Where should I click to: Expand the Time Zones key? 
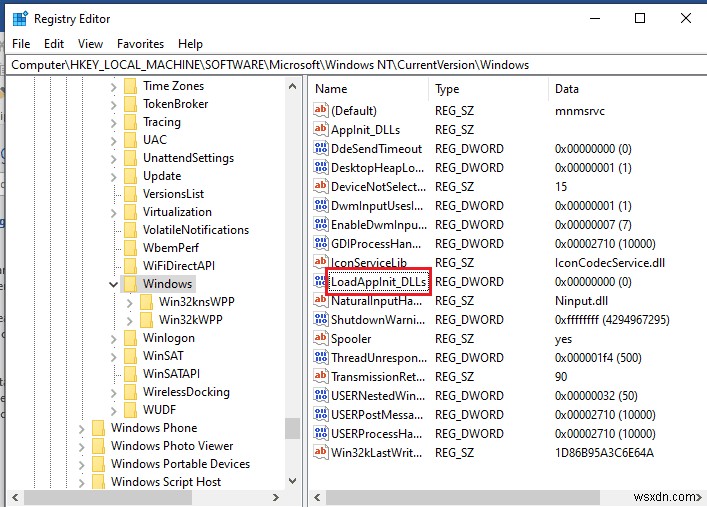[x=113, y=87]
